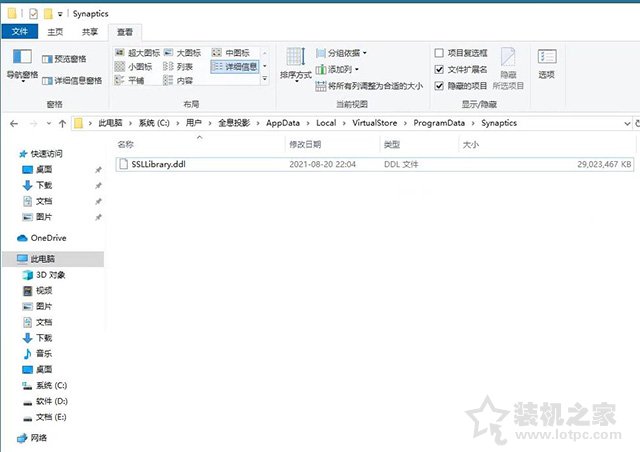Toggle the 预览窗格 preview pane
This screenshot has height=452, width=640.
64,59
